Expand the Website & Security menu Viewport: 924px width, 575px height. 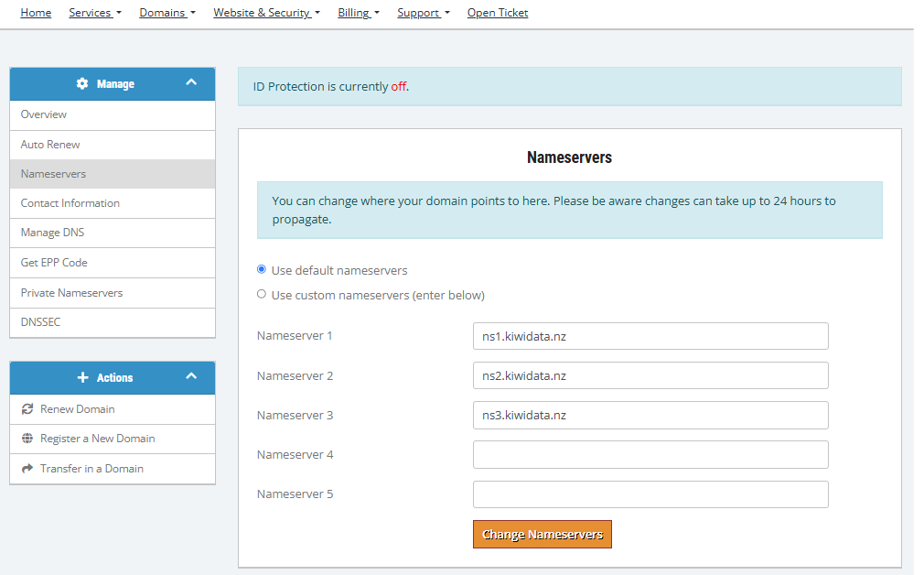(x=266, y=13)
